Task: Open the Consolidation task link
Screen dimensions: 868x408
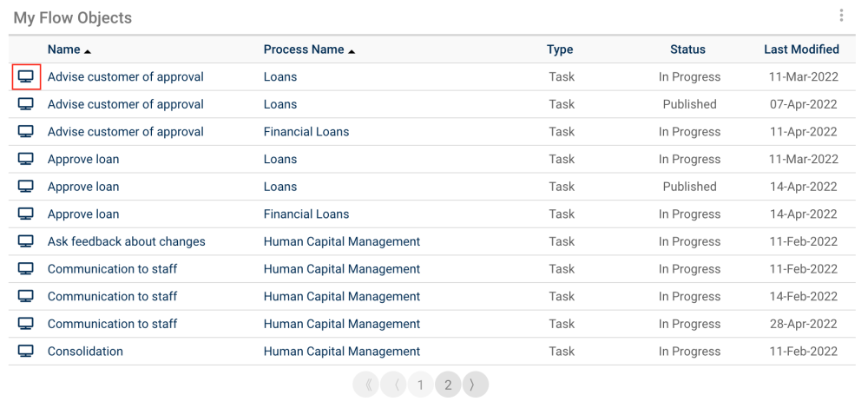Action: click(85, 352)
